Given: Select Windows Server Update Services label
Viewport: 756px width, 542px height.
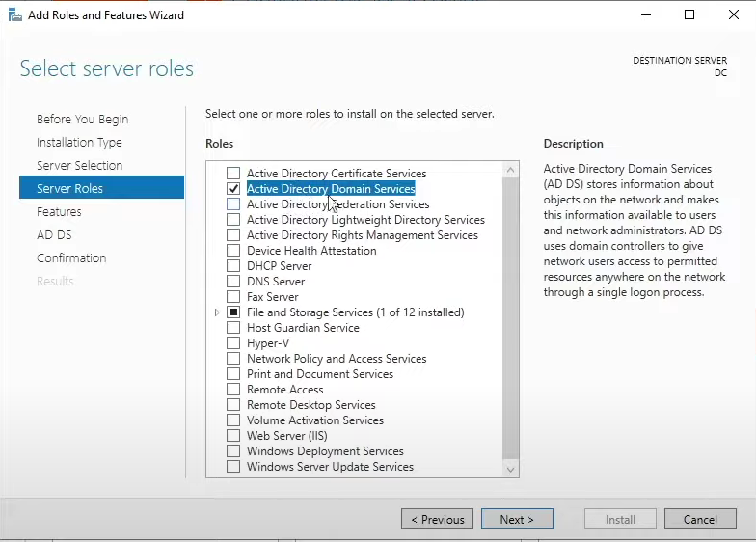Looking at the screenshot, I should click(330, 467).
